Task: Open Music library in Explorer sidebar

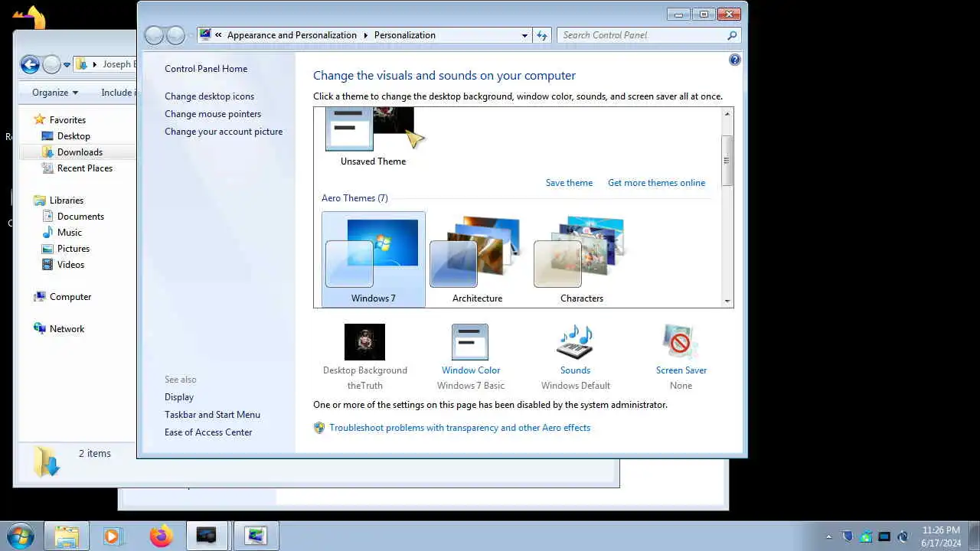Action: pos(69,233)
